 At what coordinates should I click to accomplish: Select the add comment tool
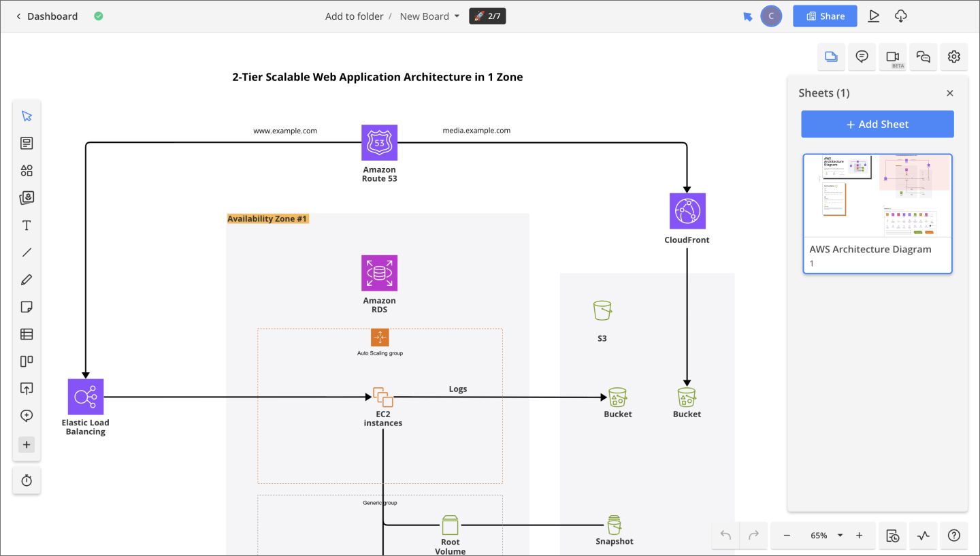tap(27, 416)
